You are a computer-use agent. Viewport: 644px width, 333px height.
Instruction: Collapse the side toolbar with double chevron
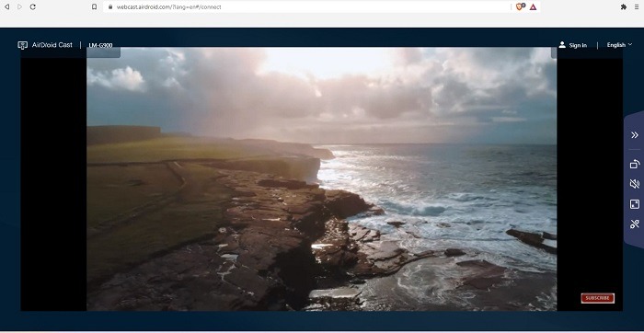[635, 134]
